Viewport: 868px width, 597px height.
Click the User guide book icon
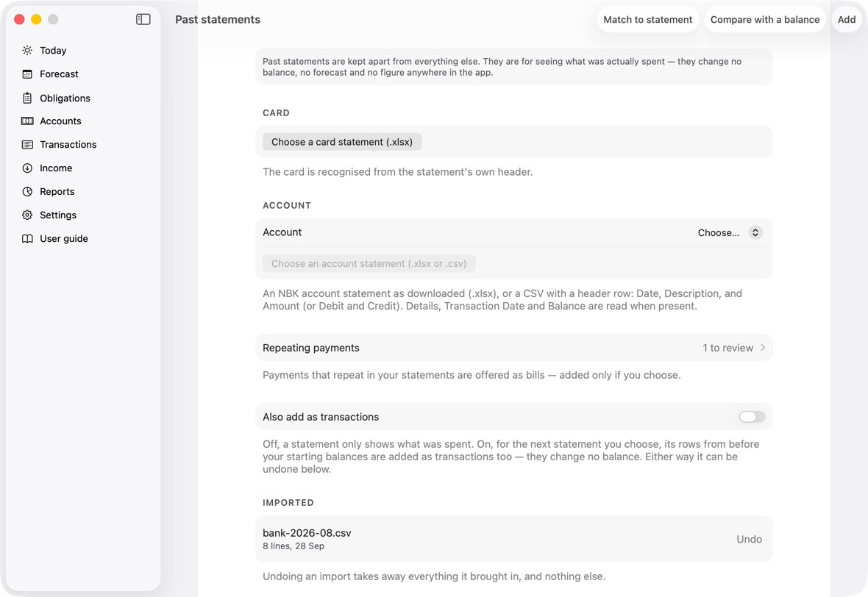27,238
